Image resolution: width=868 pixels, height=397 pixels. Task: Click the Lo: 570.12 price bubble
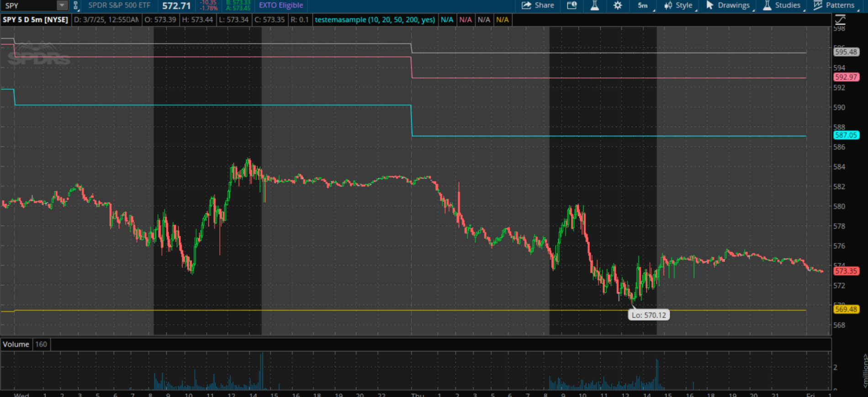click(x=648, y=315)
